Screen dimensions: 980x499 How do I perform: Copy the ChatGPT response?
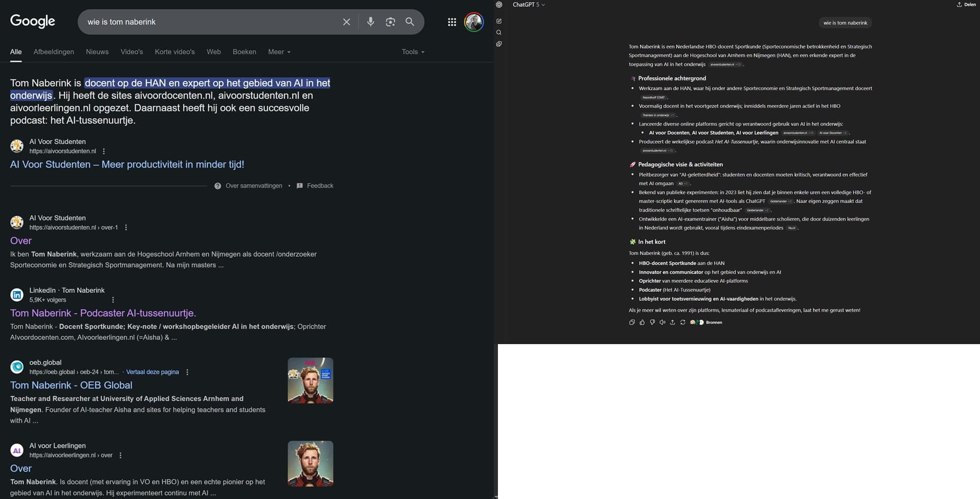632,322
